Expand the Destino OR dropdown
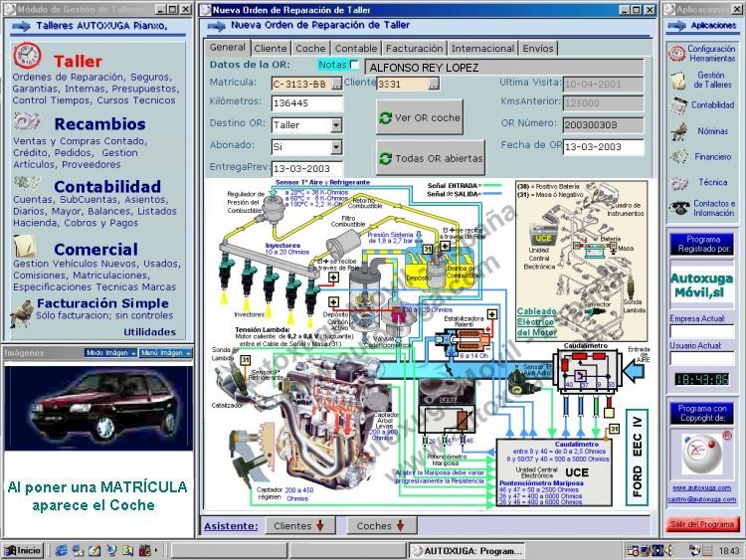 336,125
